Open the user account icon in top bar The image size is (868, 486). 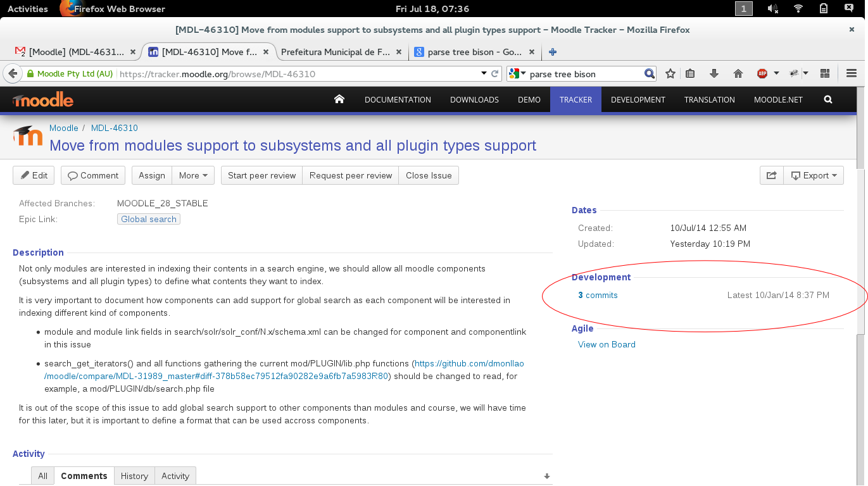click(x=849, y=9)
